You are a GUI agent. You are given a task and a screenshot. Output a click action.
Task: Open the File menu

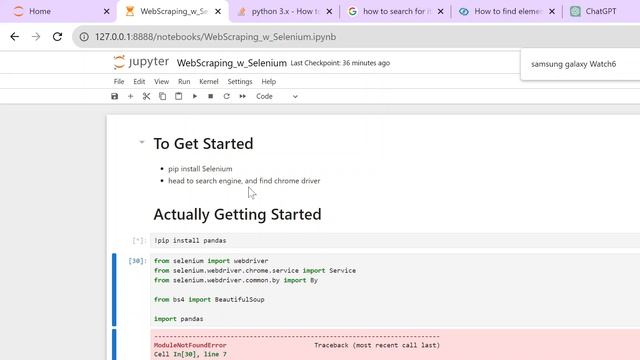119,82
